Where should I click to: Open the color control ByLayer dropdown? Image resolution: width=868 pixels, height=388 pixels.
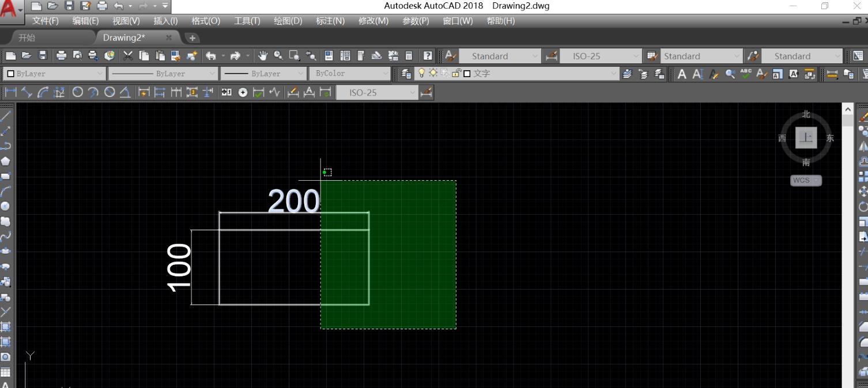(x=55, y=74)
